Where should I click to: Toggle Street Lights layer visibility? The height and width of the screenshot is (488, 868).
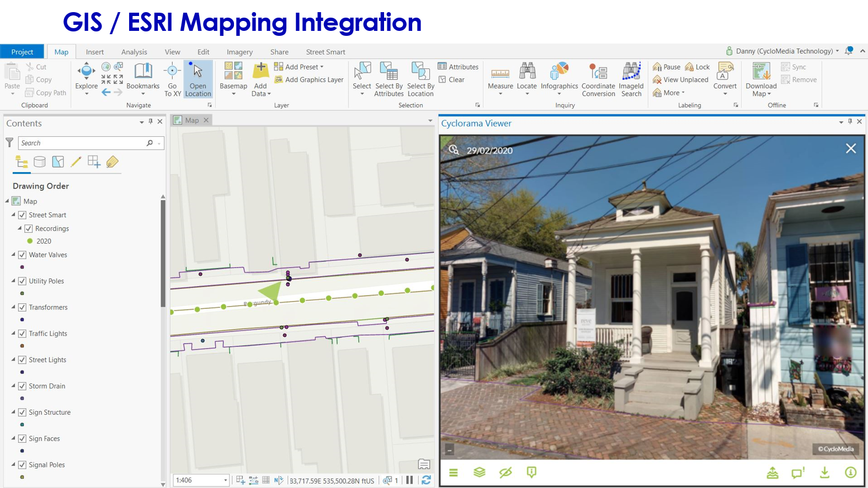click(23, 360)
